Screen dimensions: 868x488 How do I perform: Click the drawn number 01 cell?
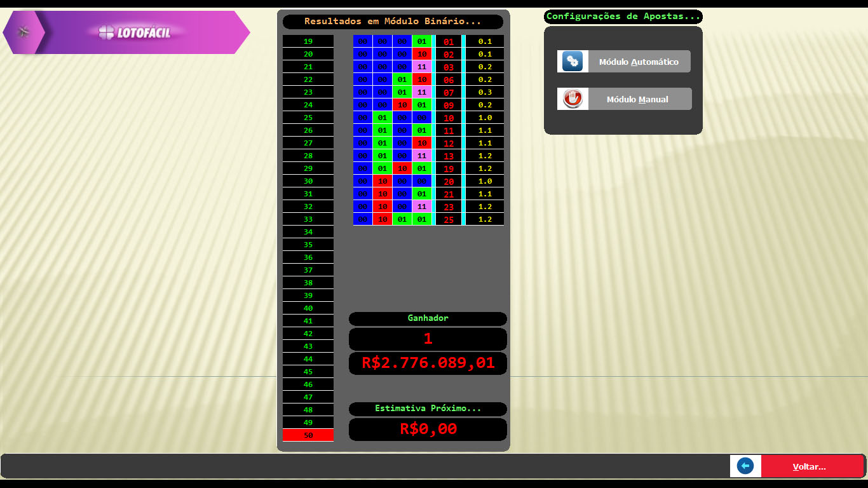(x=449, y=41)
